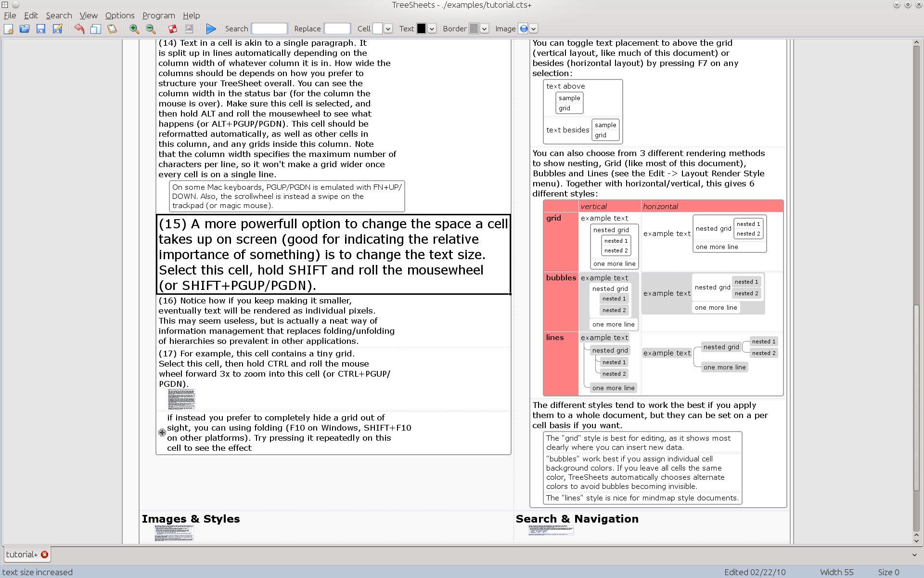
Task: Select the red 'grid' row label
Action: pos(561,241)
